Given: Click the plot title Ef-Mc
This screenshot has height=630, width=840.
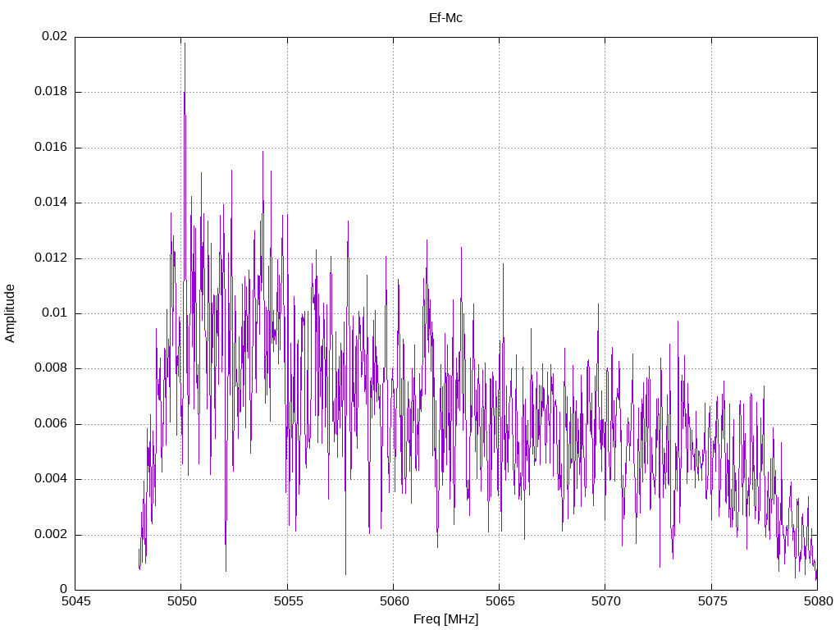Looking at the screenshot, I should click(445, 18).
